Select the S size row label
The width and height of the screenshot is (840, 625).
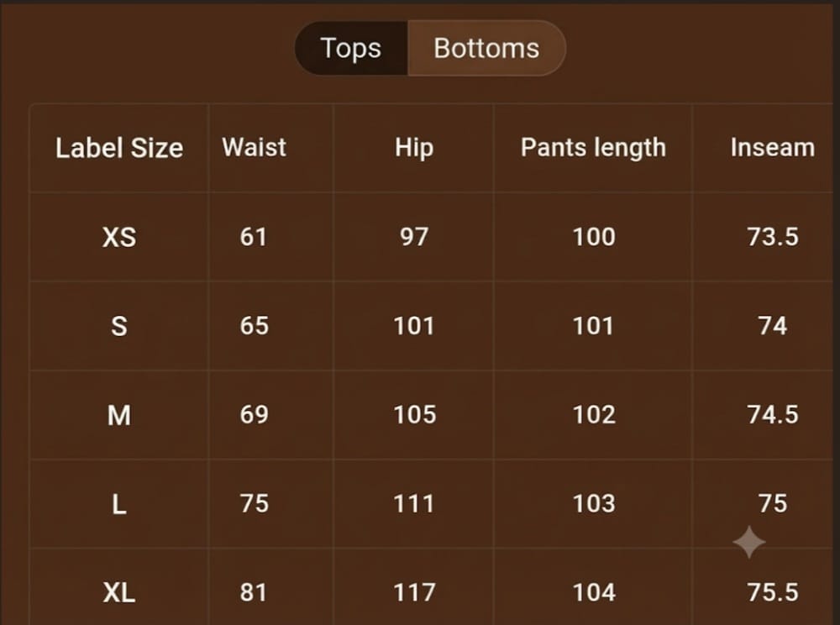point(119,326)
